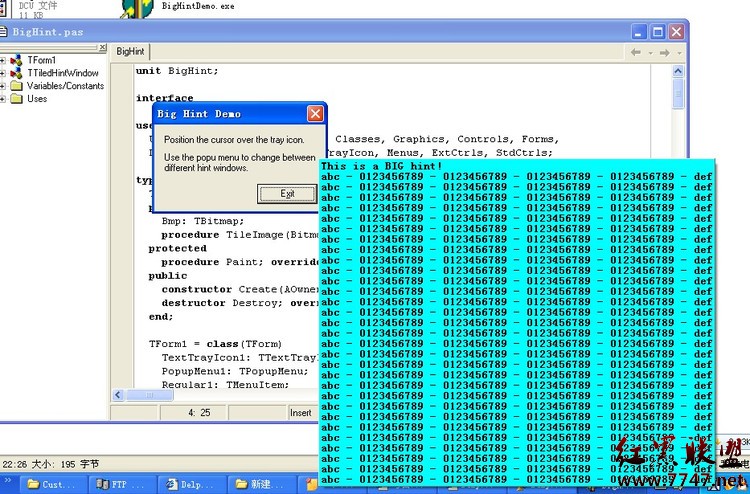The width and height of the screenshot is (750, 494).
Task: Close the Big Hint Demo dialog
Action: click(315, 114)
